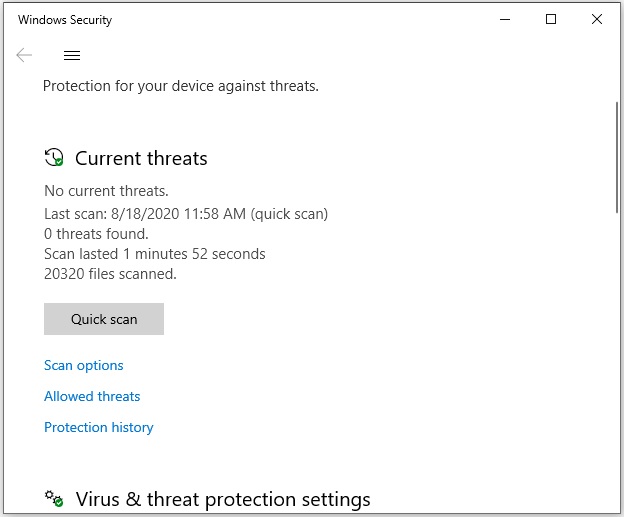
Task: Click the Virus & threat protection settings heading
Action: click(223, 499)
